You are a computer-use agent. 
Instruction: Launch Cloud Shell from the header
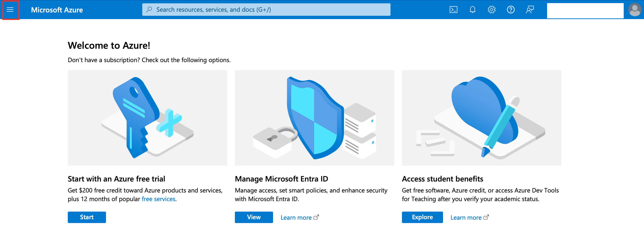click(x=453, y=10)
